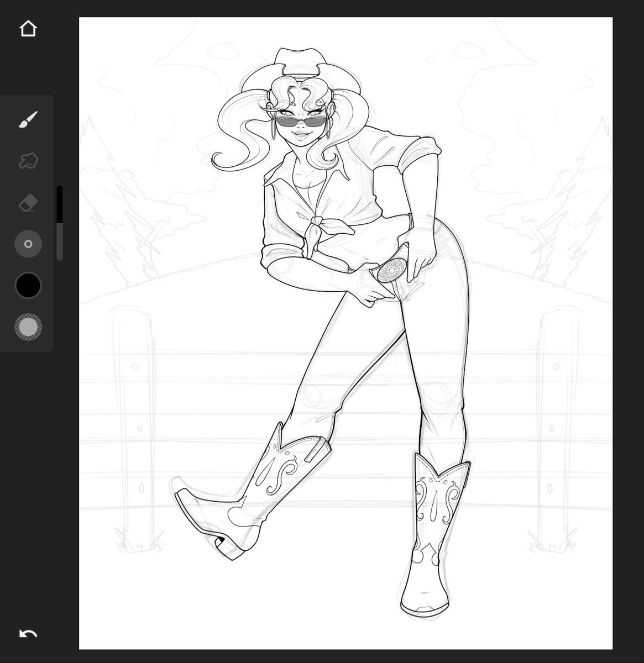Click the vertical brush size slider
644x663 pixels.
[x=60, y=223]
